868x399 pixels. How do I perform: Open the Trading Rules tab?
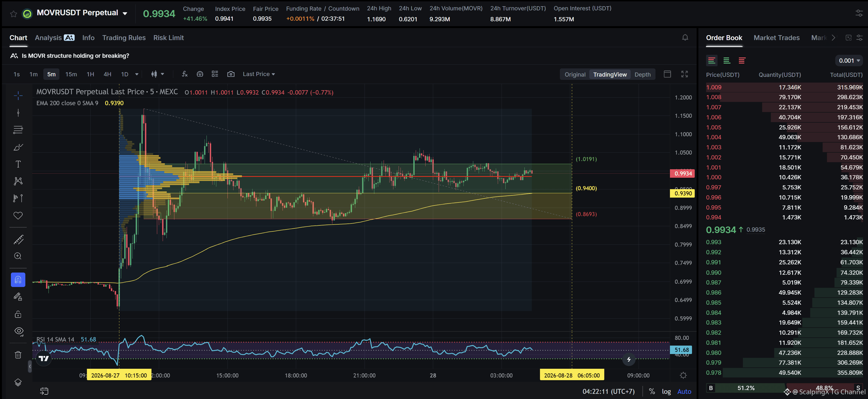(x=124, y=38)
